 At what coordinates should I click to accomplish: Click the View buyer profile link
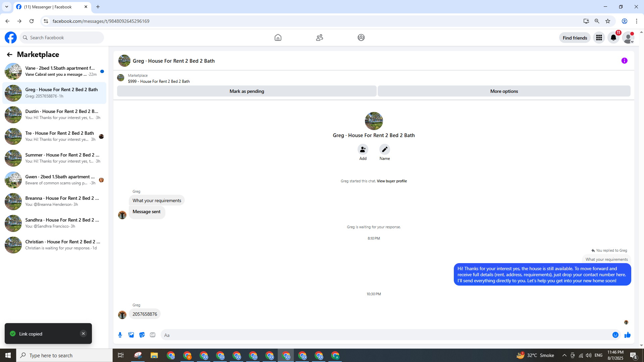point(391,181)
